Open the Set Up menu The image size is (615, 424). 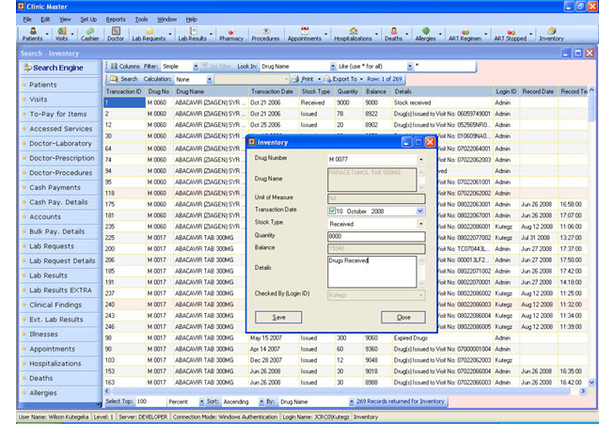pos(88,19)
